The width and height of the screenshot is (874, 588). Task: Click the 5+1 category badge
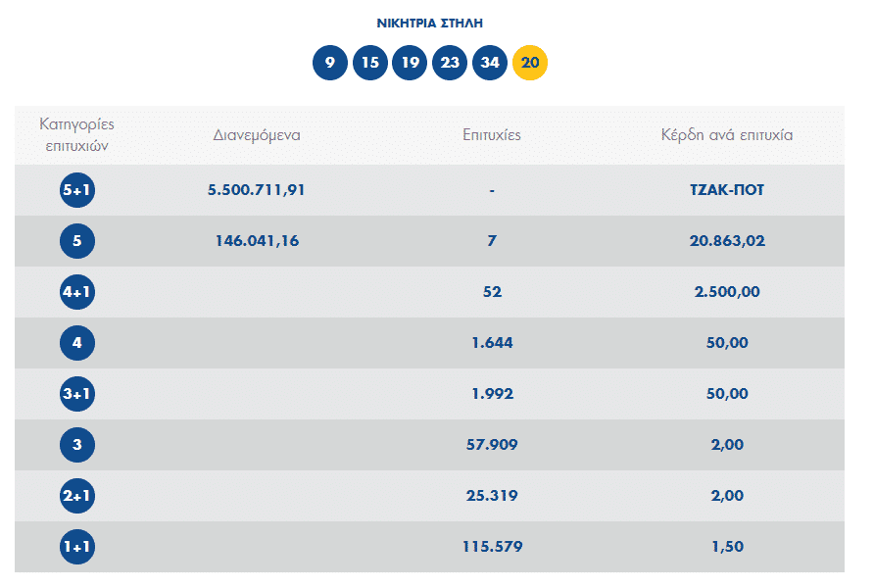point(76,190)
